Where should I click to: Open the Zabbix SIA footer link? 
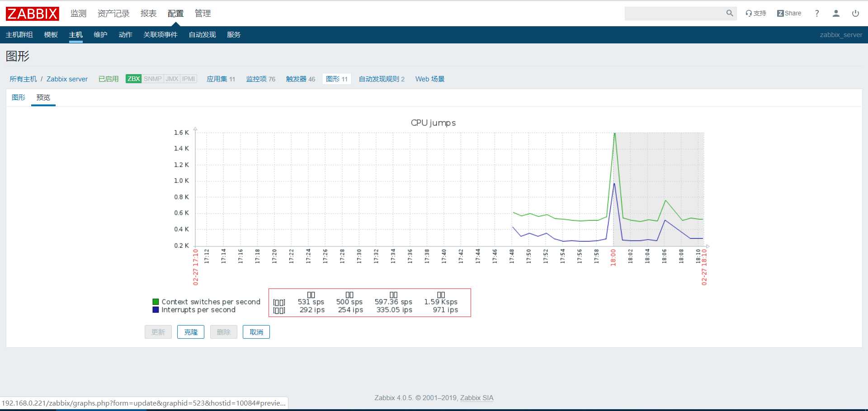(476, 398)
